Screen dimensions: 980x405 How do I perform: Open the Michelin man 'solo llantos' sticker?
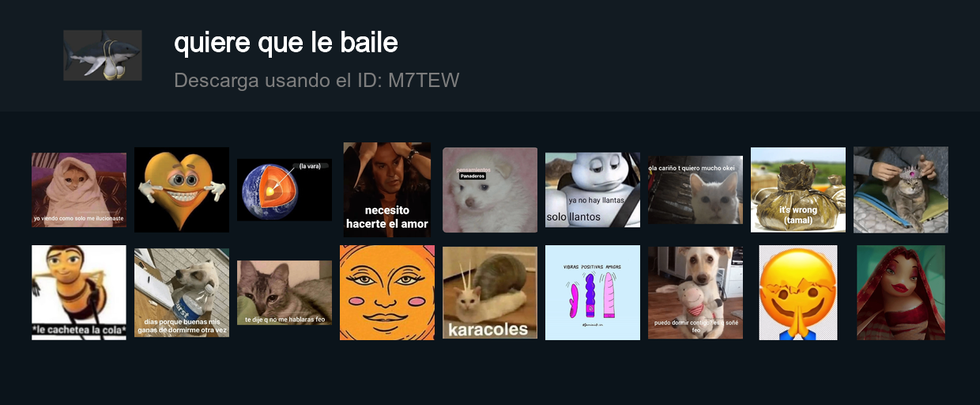click(x=593, y=190)
